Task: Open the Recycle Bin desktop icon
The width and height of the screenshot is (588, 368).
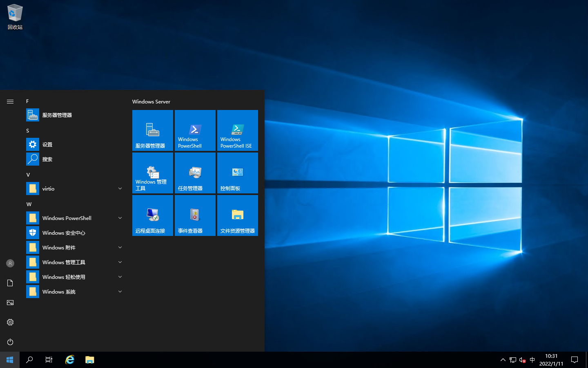Action: pyautogui.click(x=15, y=17)
